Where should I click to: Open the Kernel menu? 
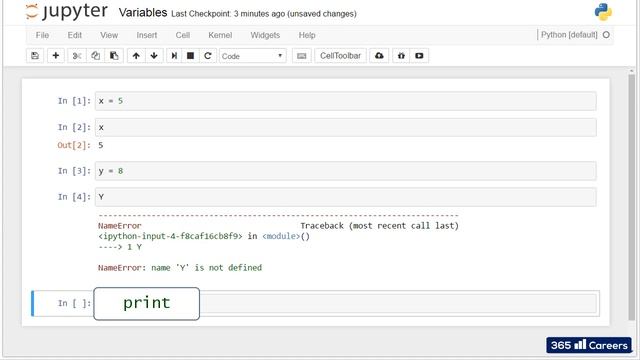[220, 35]
